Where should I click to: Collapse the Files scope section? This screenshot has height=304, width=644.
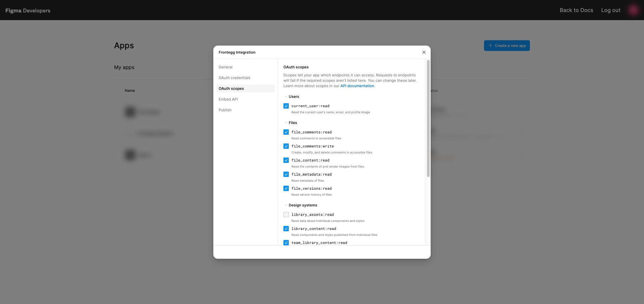(x=286, y=123)
